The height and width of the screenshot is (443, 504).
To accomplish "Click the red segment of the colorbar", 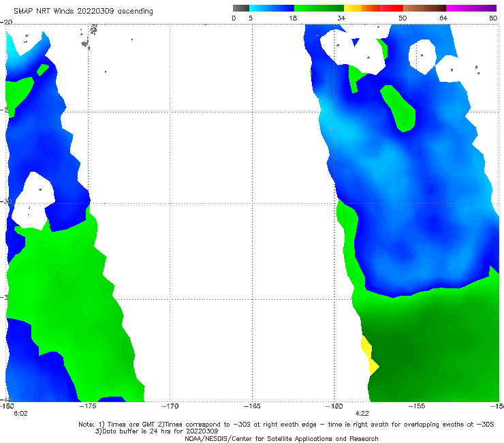I will pyautogui.click(x=391, y=8).
